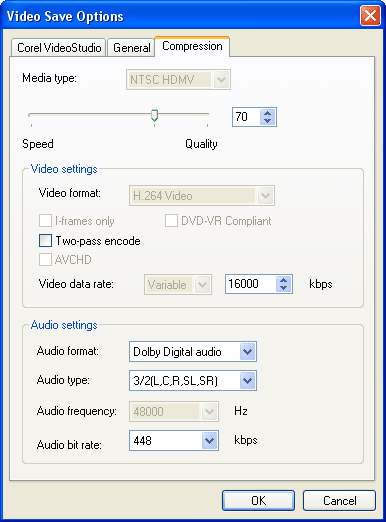
Task: Click the video data rate 16000 field
Action: 251,284
